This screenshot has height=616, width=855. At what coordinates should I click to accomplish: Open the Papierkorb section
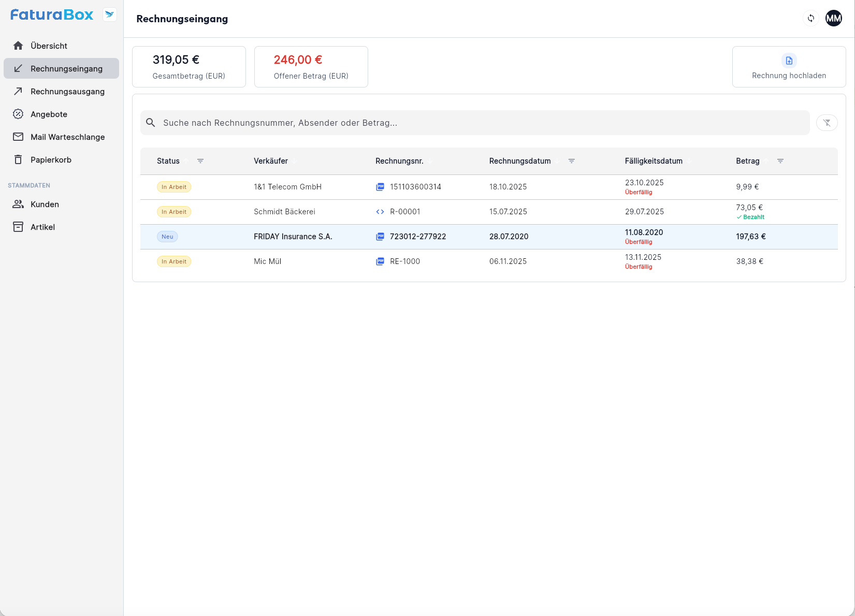51,160
